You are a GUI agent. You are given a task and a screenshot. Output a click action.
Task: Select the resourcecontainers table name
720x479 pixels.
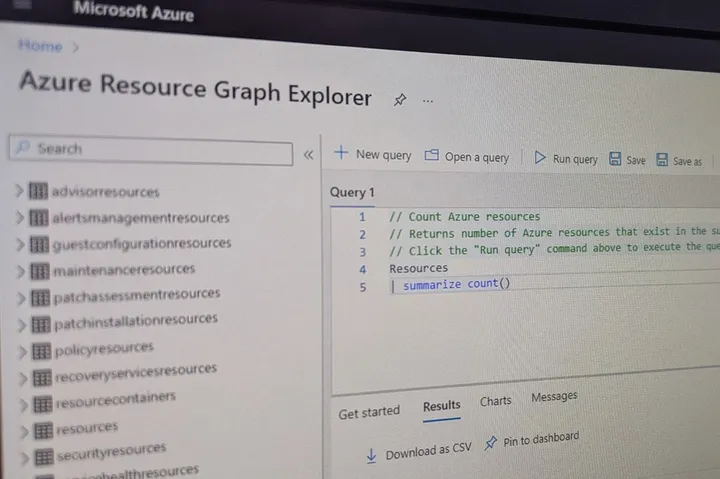point(116,399)
